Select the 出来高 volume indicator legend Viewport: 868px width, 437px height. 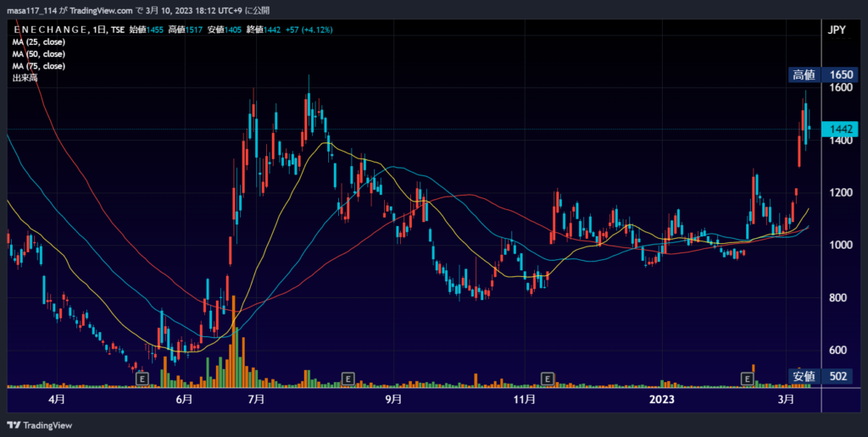(25, 78)
